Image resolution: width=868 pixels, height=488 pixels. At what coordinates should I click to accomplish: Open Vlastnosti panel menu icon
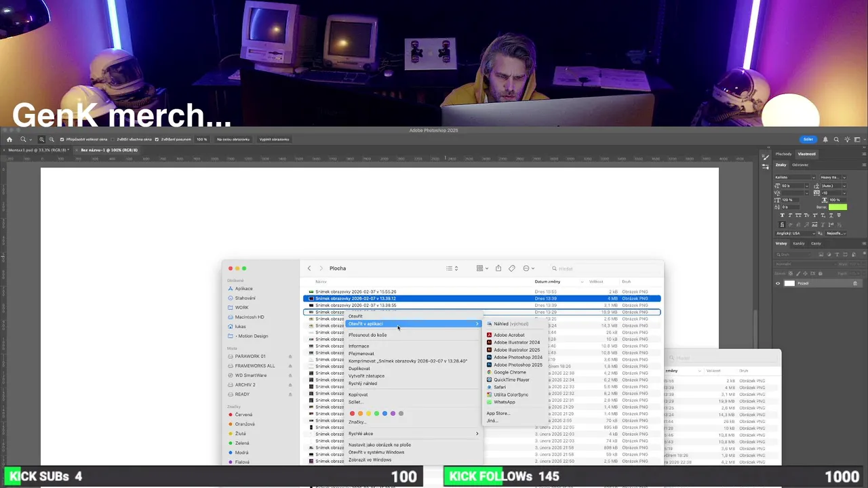[x=863, y=154]
